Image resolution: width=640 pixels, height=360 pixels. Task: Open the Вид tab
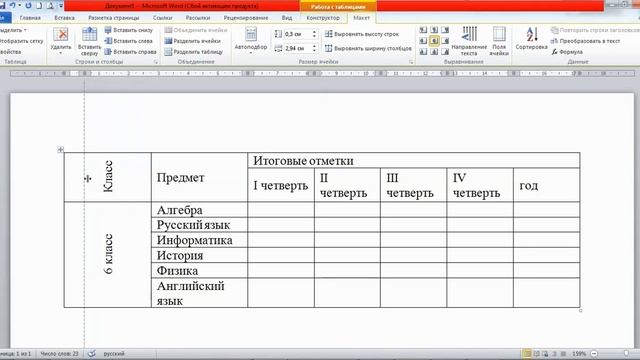click(287, 18)
